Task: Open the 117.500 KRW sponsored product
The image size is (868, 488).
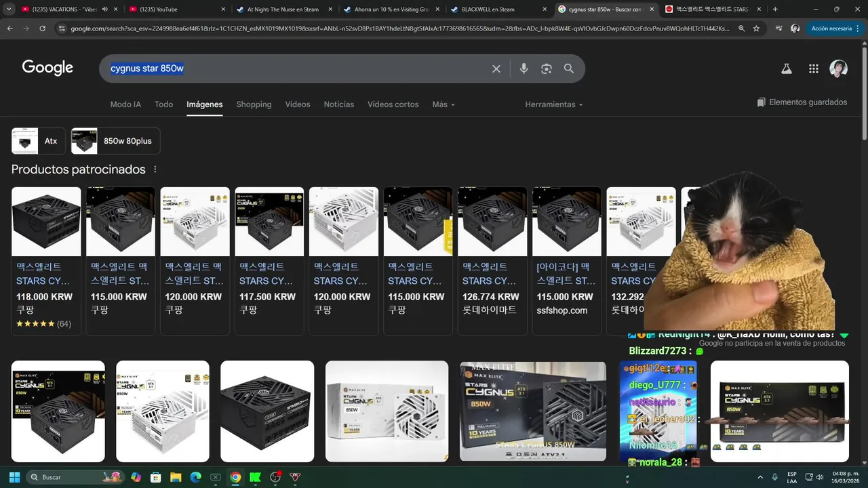Action: point(269,261)
